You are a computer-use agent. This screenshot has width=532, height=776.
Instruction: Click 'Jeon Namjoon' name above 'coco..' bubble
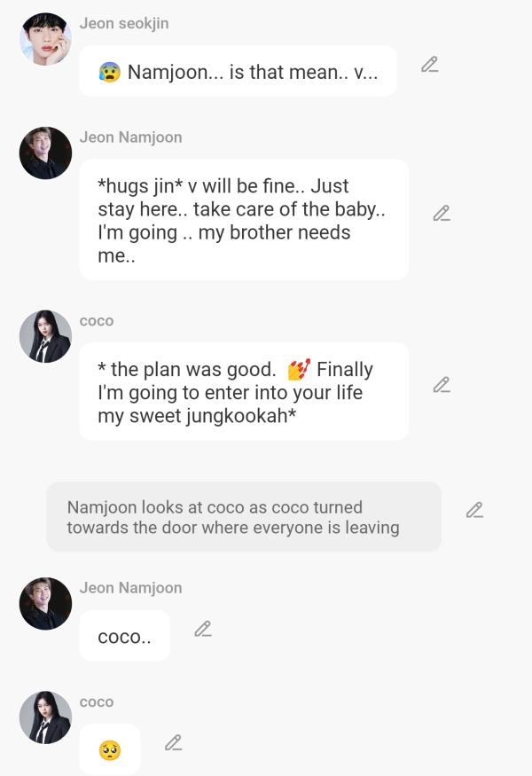pyautogui.click(x=130, y=587)
